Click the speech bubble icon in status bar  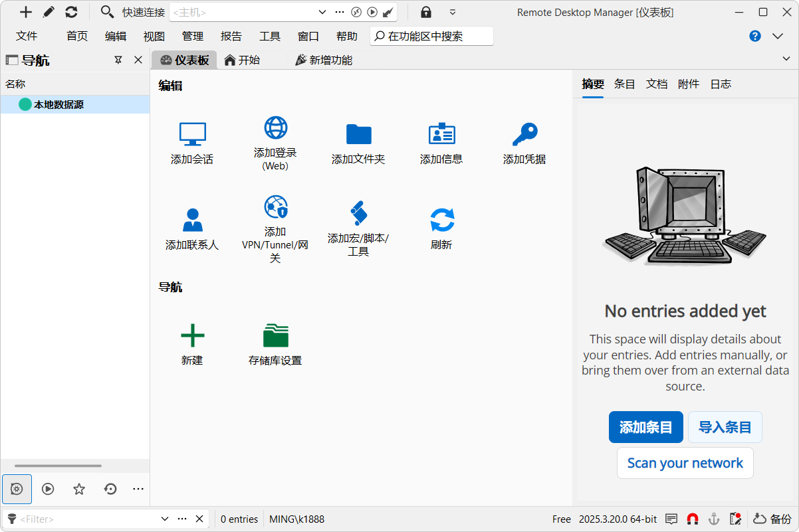tap(671, 519)
